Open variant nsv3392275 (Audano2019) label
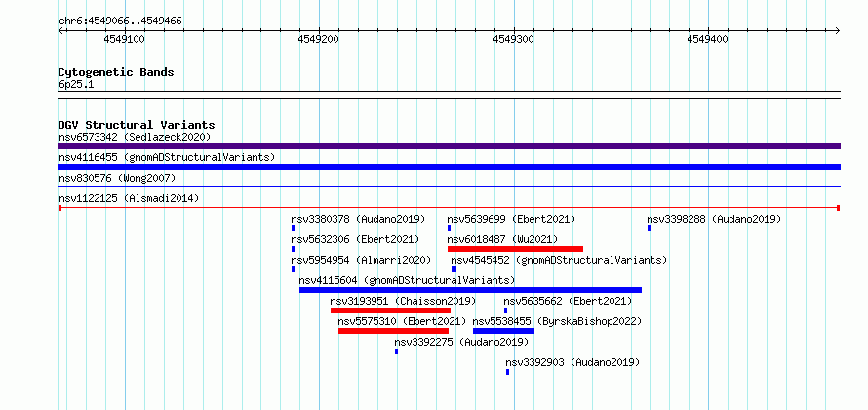 [x=461, y=342]
